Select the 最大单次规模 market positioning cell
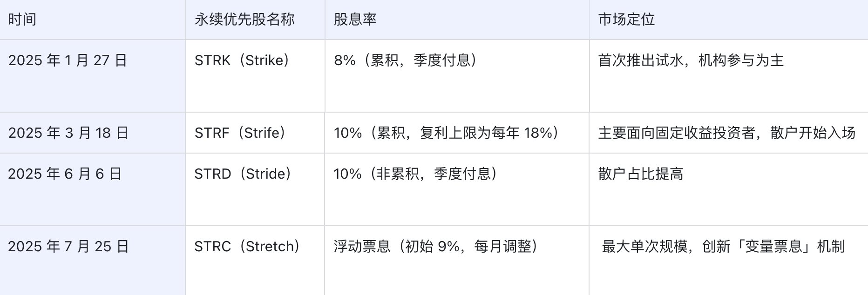This screenshot has height=295, width=868. click(x=723, y=247)
